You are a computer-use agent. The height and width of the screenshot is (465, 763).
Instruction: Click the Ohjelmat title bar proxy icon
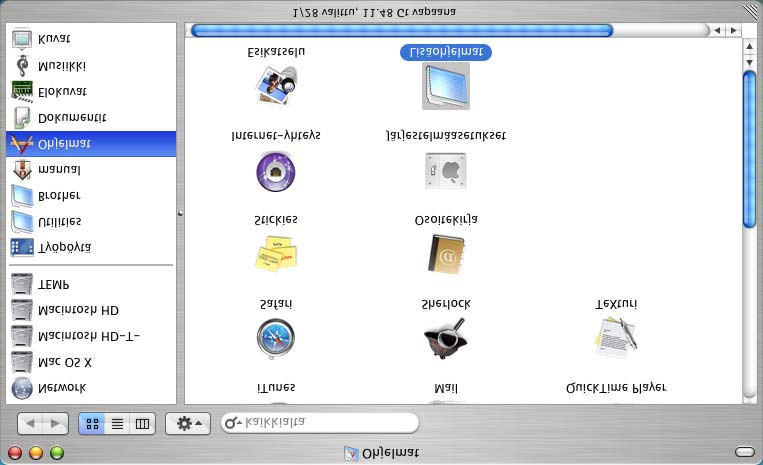click(351, 453)
